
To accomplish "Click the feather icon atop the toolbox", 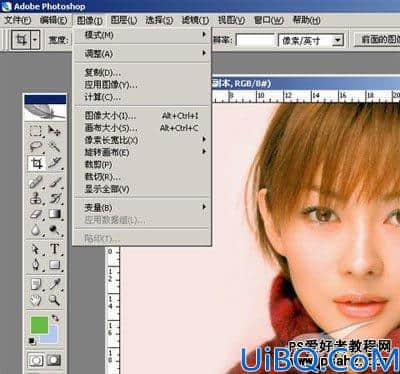I will [x=45, y=112].
